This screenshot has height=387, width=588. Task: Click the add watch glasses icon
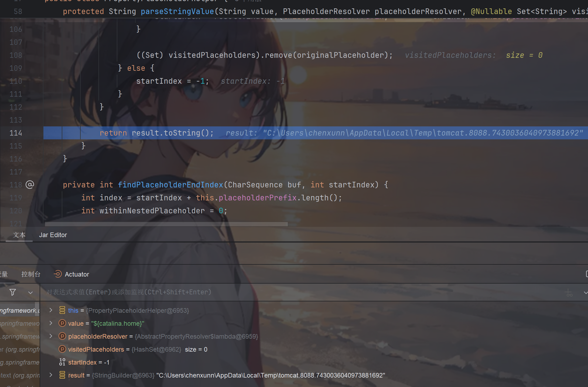click(569, 293)
